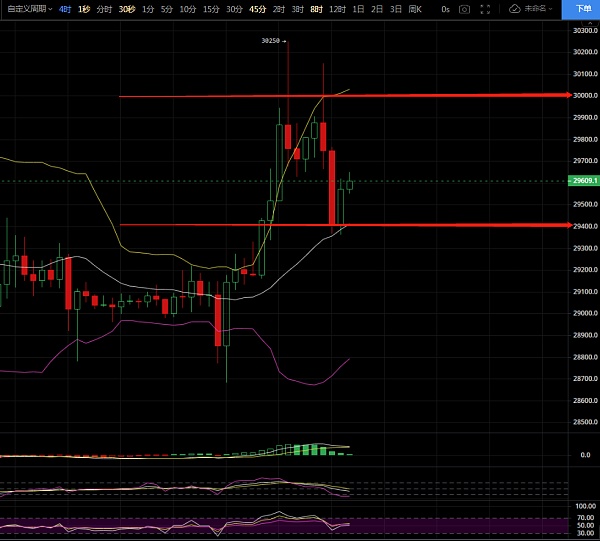Switch to the 1日 daily chart
Viewport: 600px width, 541px height.
click(x=358, y=9)
